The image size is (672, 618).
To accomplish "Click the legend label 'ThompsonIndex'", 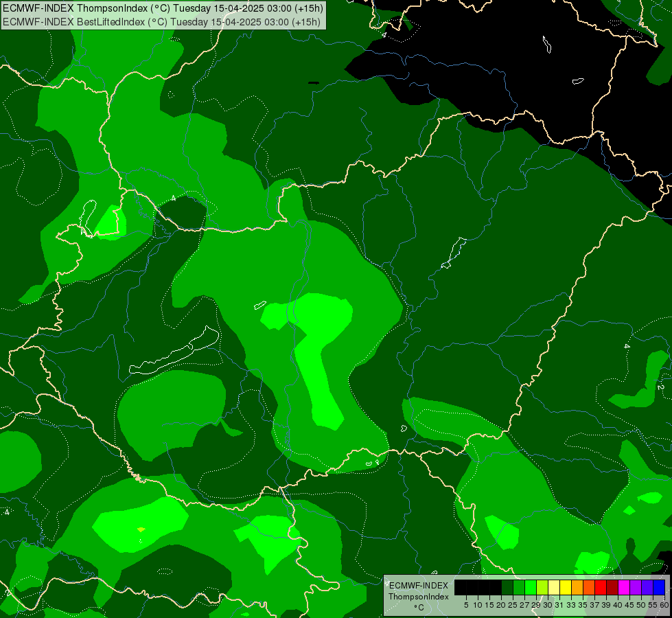I will click(418, 597).
